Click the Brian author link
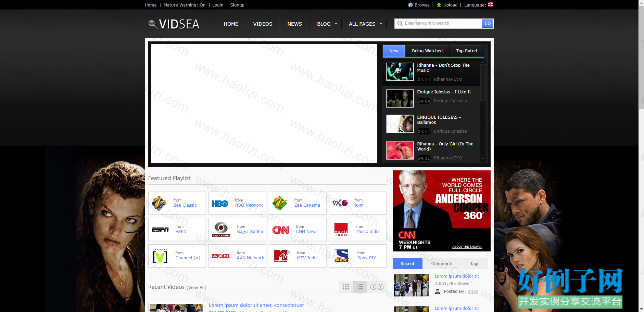The height and width of the screenshot is (312, 644). point(473,291)
